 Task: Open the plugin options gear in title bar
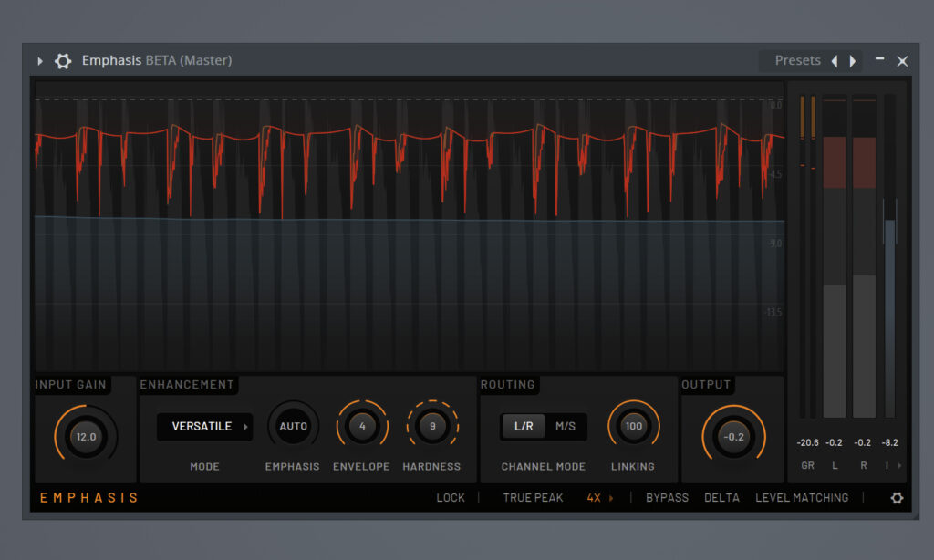pos(63,61)
